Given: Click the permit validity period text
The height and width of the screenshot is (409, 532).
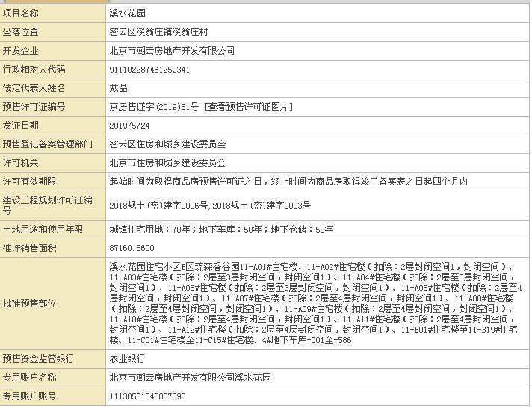Looking at the screenshot, I should (x=288, y=181).
